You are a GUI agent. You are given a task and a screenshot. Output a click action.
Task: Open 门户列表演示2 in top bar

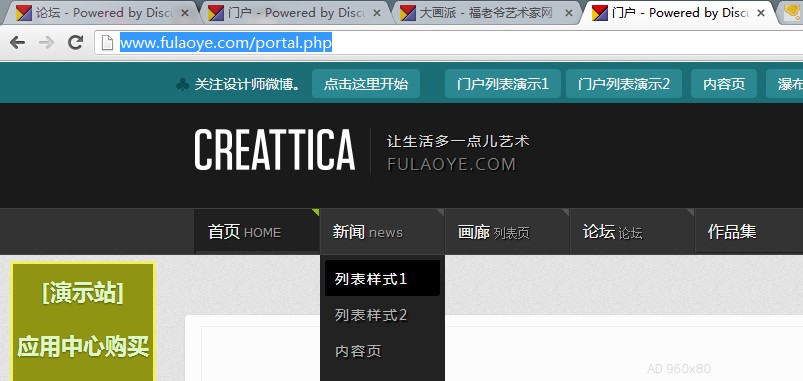[624, 84]
